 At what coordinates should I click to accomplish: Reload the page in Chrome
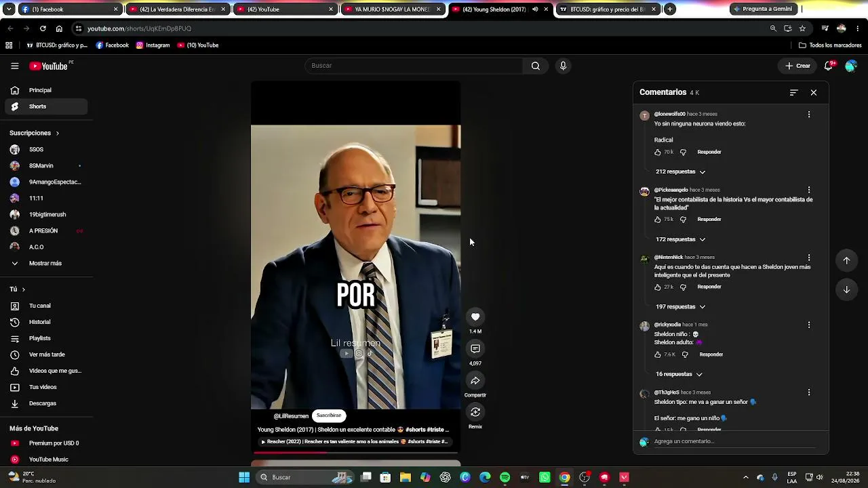click(x=43, y=28)
